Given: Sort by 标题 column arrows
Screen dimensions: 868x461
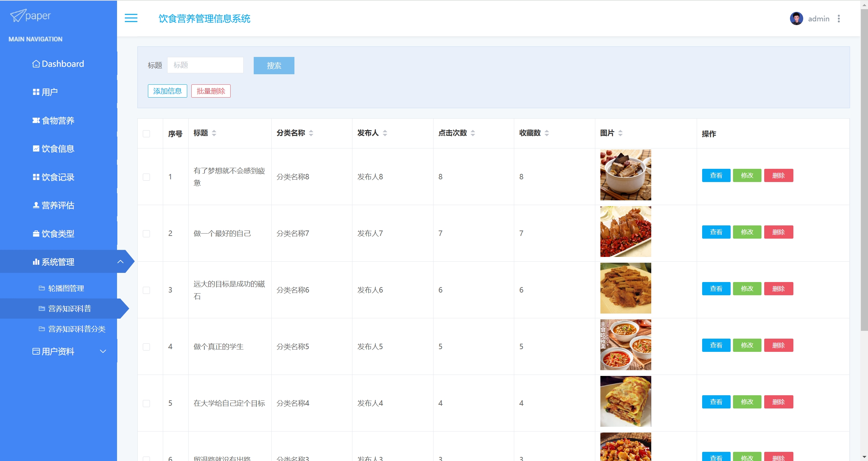Looking at the screenshot, I should (x=214, y=133).
